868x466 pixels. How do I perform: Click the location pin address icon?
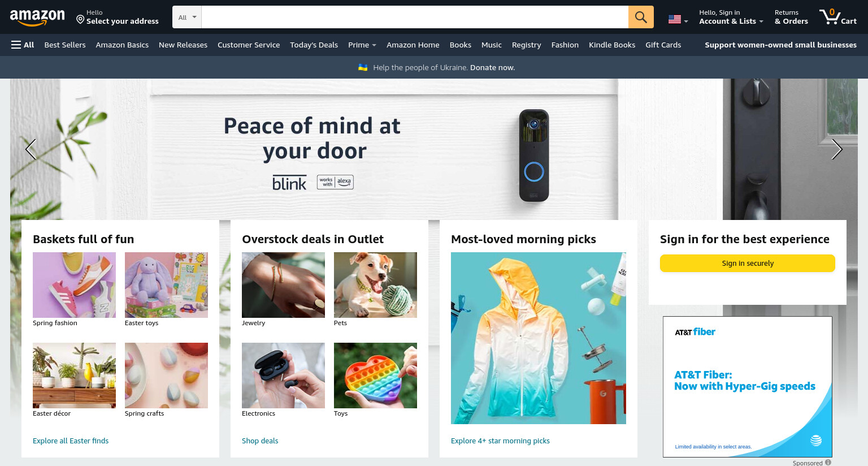click(x=80, y=20)
